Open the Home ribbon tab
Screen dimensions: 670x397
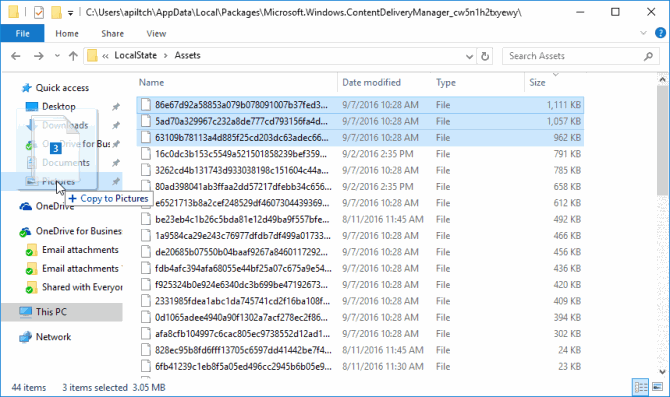pos(67,33)
